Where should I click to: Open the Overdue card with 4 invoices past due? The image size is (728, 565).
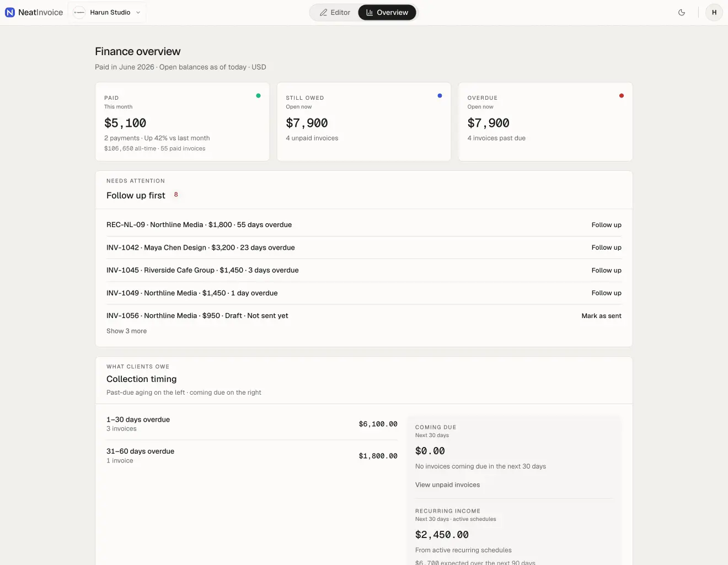(545, 122)
